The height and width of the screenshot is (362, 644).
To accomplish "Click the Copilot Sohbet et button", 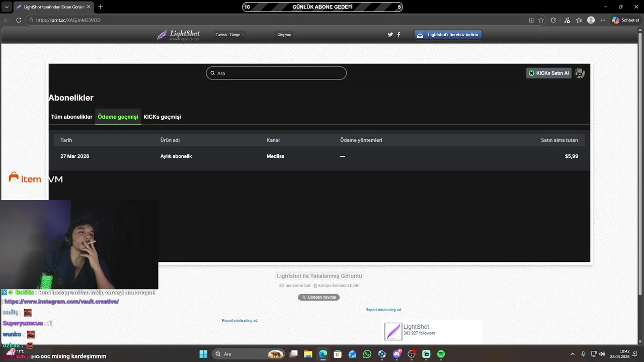I will tap(625, 20).
